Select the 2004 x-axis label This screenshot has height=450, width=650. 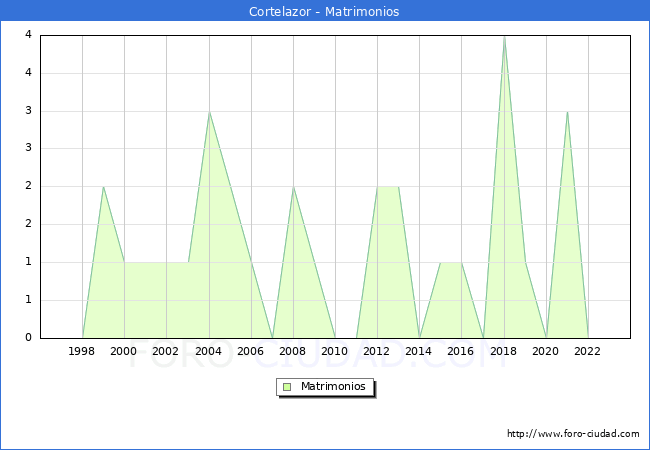click(208, 351)
